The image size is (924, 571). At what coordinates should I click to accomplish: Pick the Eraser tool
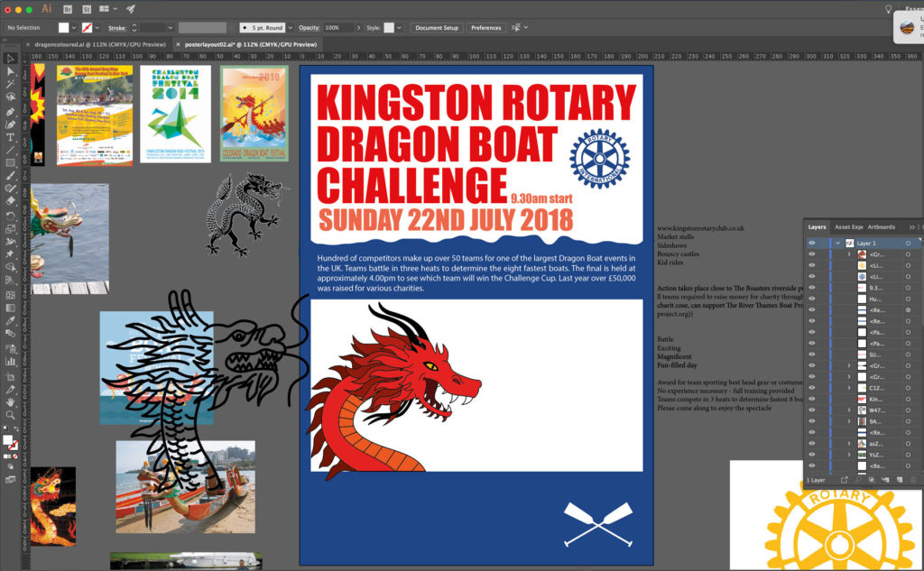10,201
